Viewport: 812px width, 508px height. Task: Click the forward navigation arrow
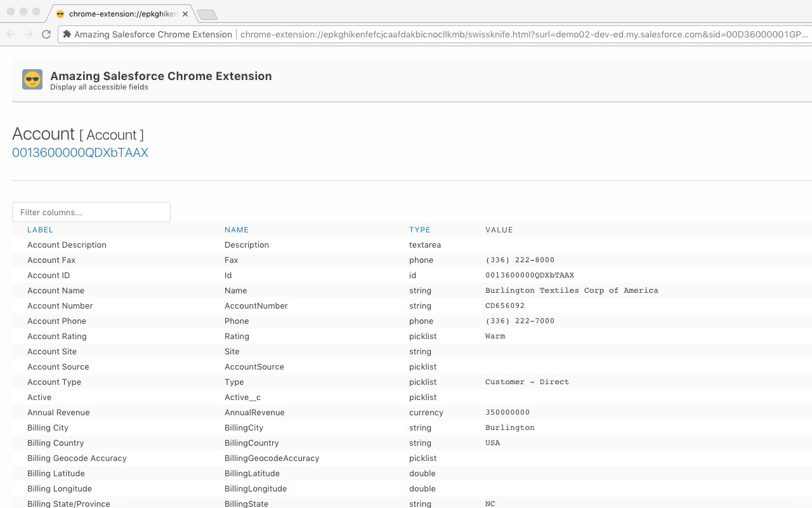coord(29,35)
